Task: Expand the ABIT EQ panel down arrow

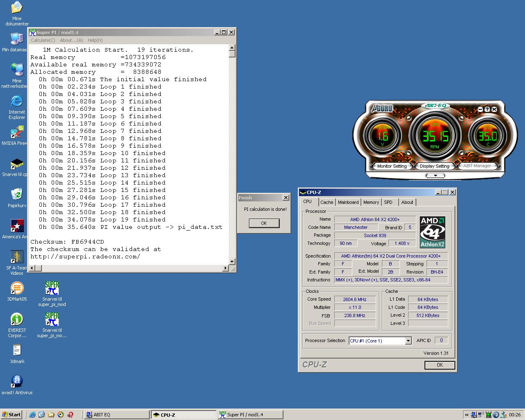Action: tap(435, 176)
